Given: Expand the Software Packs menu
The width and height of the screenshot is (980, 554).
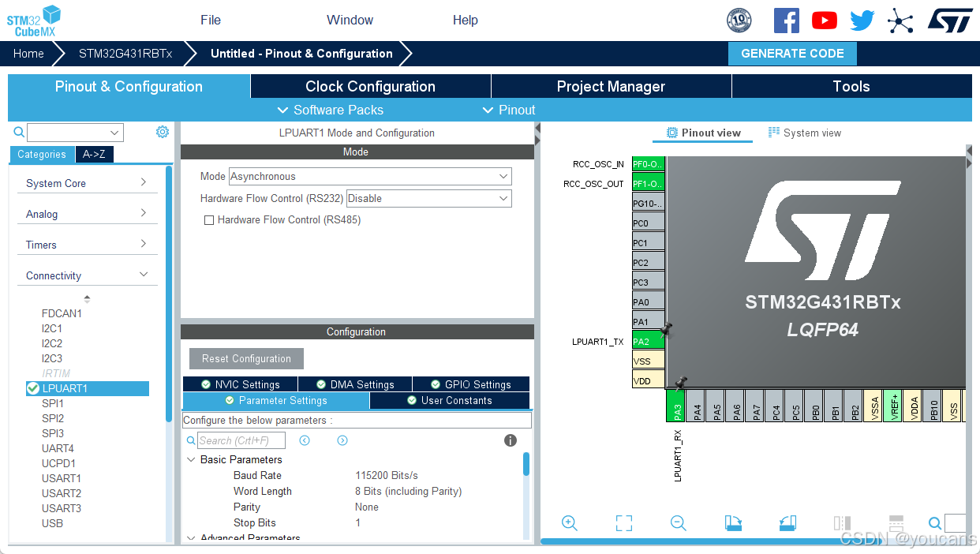Looking at the screenshot, I should click(x=331, y=110).
